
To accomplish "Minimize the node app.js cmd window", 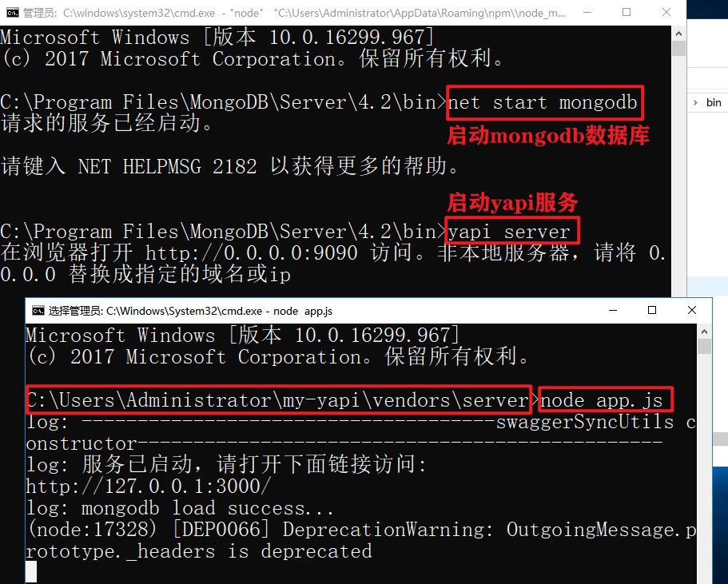I will tap(613, 310).
